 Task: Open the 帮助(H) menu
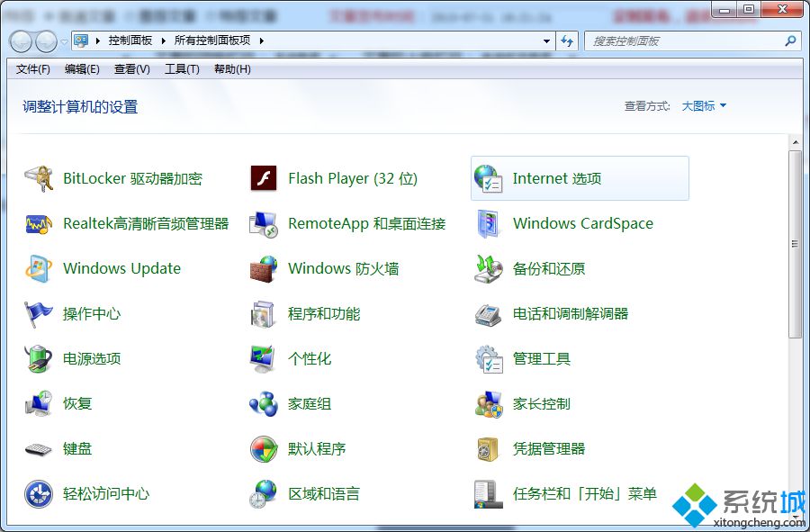[x=232, y=69]
